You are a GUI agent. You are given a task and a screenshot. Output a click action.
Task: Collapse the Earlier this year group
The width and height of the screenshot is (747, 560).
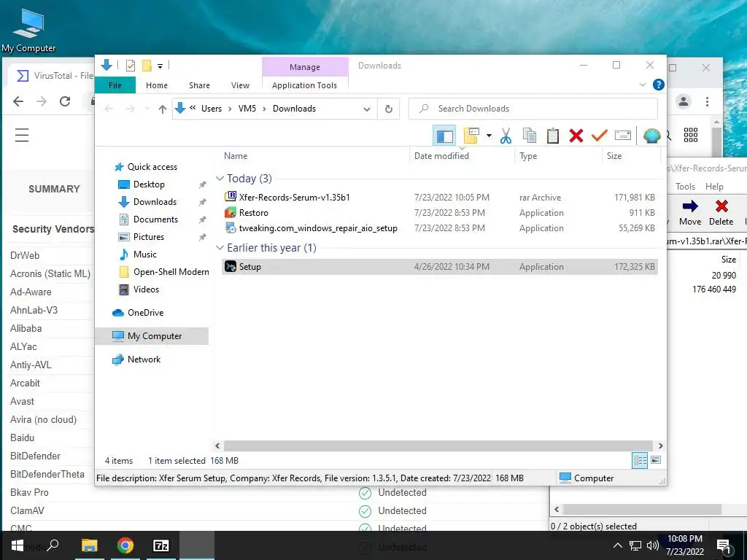pyautogui.click(x=220, y=248)
